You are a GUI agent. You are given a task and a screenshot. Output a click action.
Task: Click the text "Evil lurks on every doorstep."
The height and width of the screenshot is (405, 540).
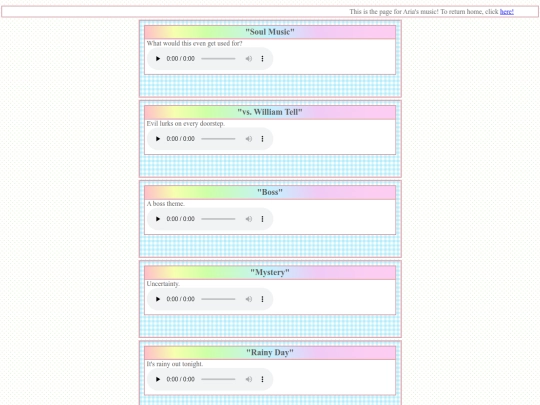coord(186,124)
